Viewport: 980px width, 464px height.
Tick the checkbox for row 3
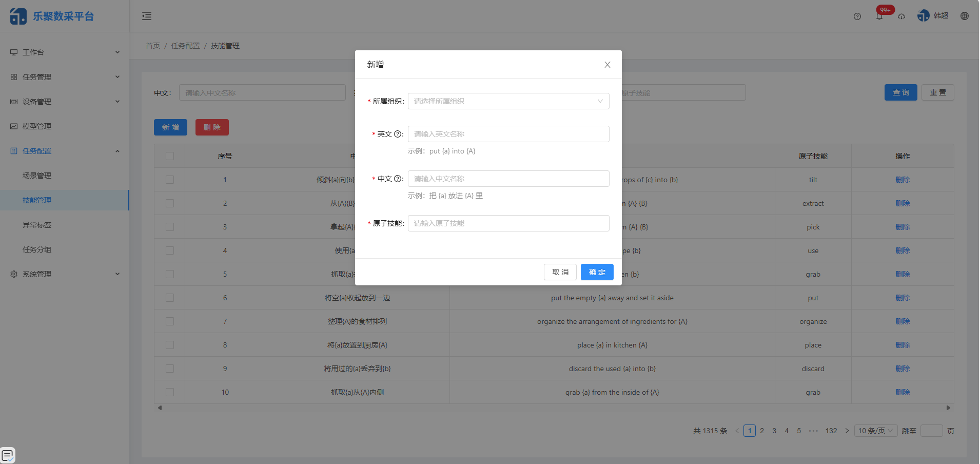click(170, 226)
